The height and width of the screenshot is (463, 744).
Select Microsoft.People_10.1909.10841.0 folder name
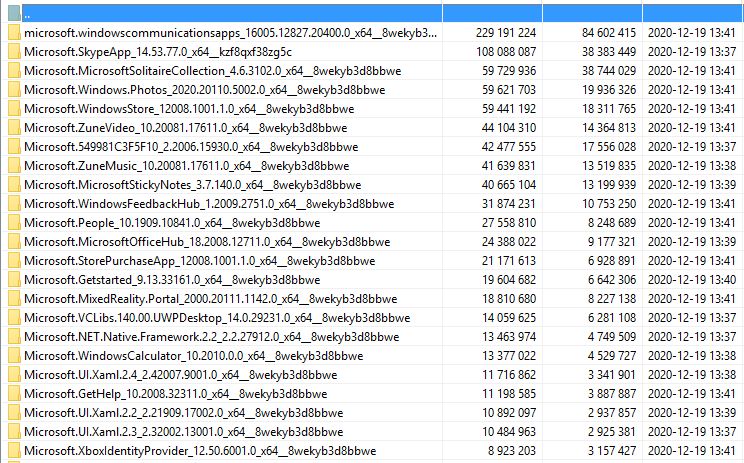click(172, 222)
